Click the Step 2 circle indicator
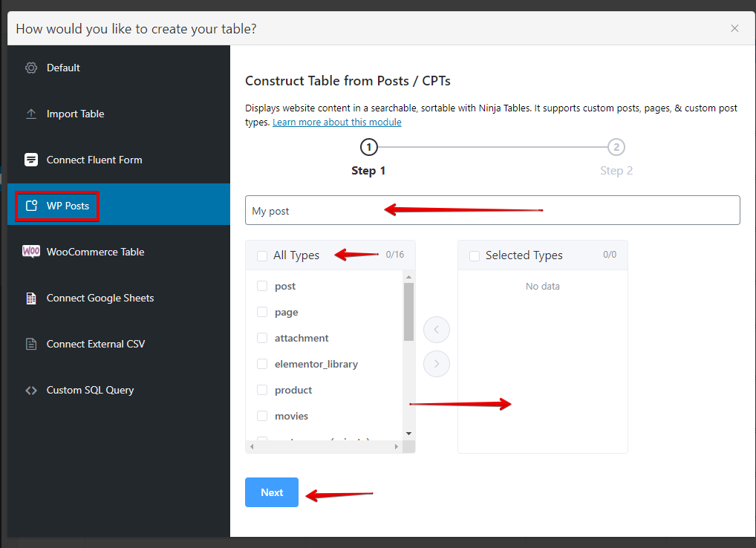 [616, 147]
